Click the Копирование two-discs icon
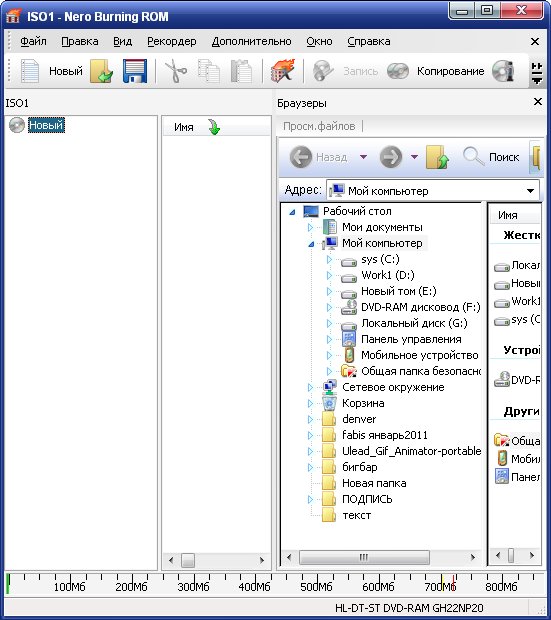551x620 pixels. click(x=398, y=71)
